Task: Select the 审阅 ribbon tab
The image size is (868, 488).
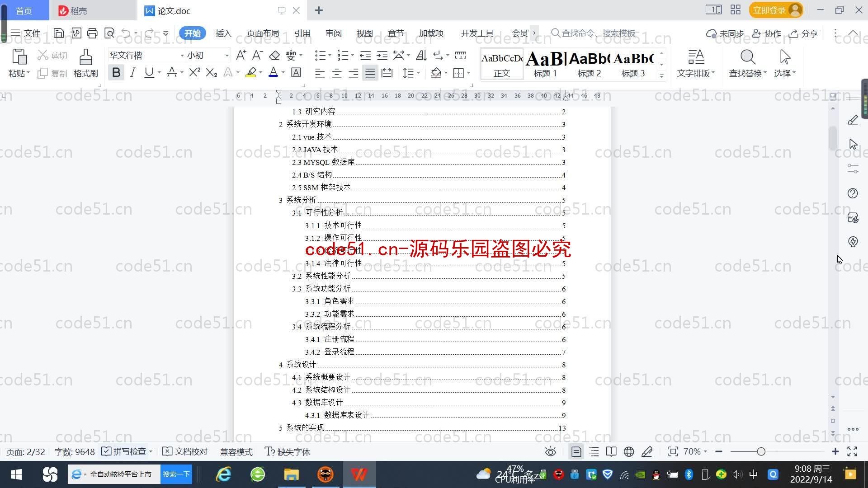Action: (x=332, y=33)
